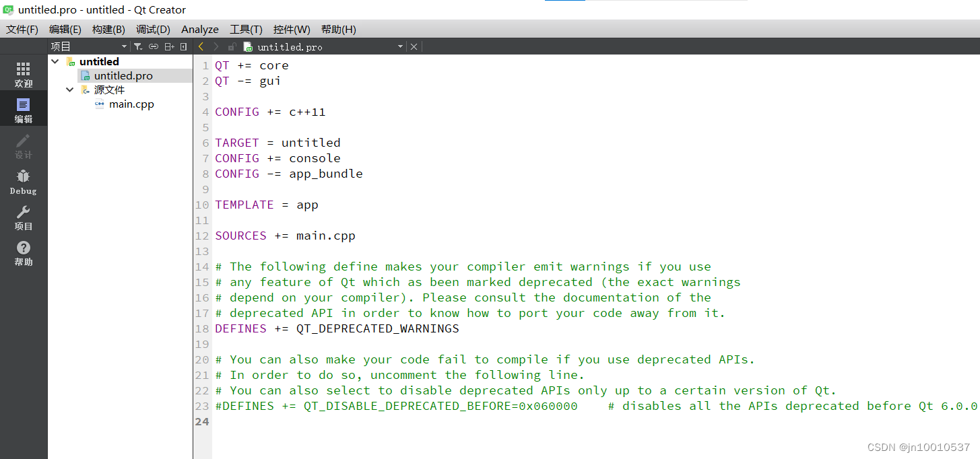This screenshot has width=980, height=459.
Task: Open the 控件(W) menu
Action: click(292, 29)
